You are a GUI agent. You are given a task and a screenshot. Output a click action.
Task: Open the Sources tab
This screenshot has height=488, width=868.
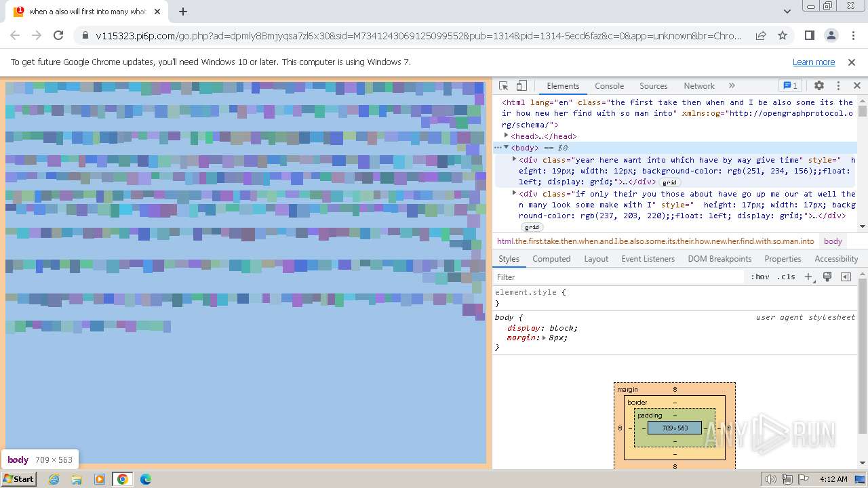[654, 86]
